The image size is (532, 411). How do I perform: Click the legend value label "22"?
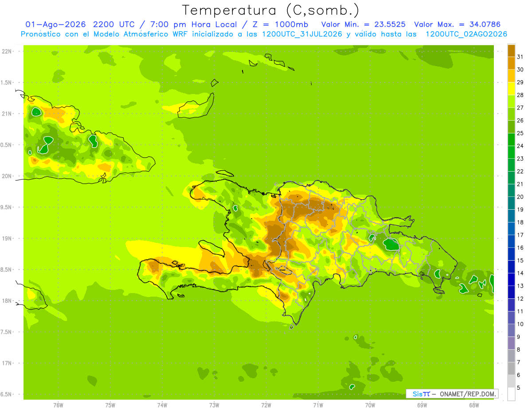[520, 171]
